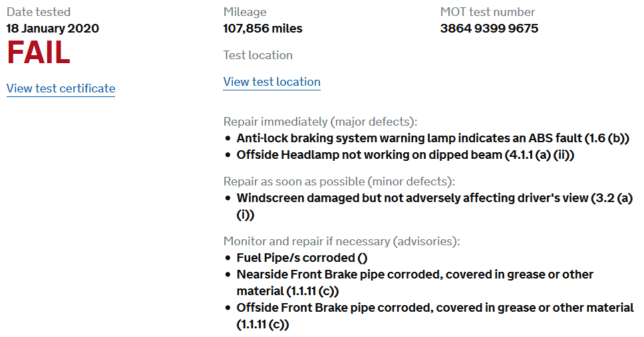644x337 pixels.
Task: Open the View test certificate link
Action: pyautogui.click(x=61, y=88)
